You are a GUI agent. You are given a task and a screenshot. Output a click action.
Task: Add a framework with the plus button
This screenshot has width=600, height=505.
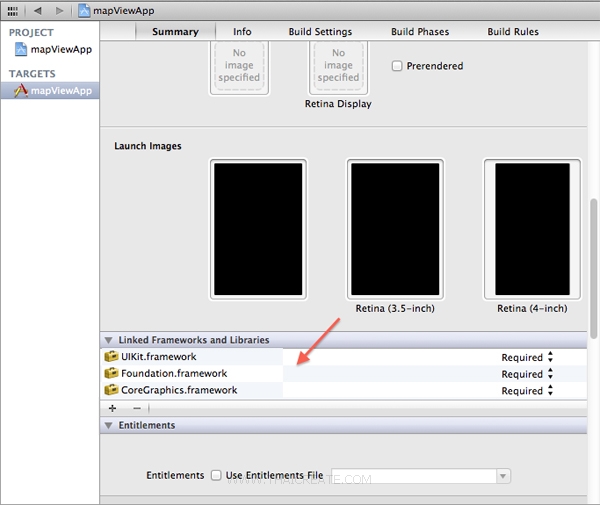click(112, 408)
